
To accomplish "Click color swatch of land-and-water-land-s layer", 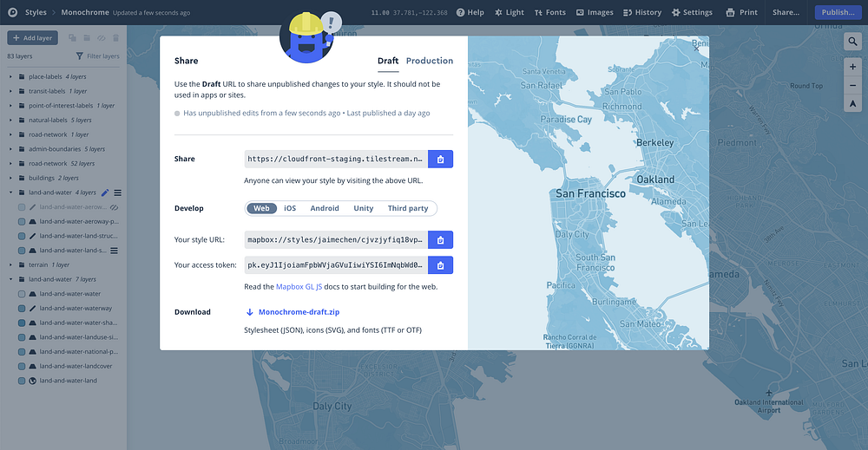I will point(22,251).
